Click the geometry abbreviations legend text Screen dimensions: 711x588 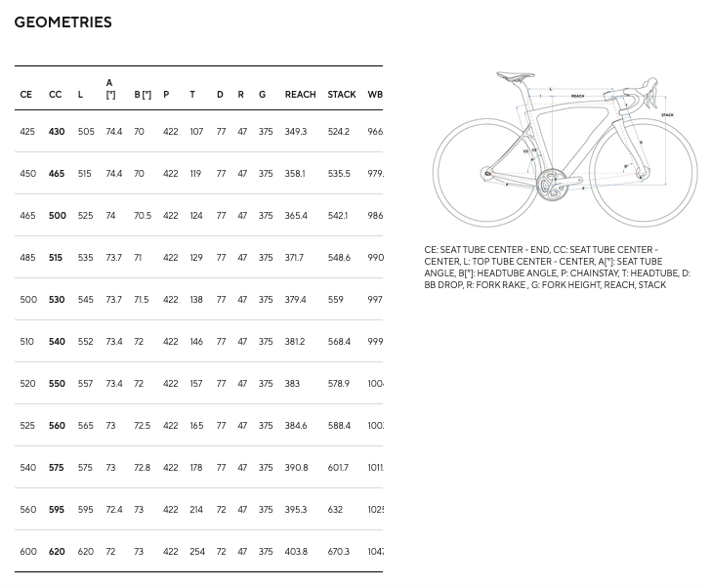pos(557,268)
